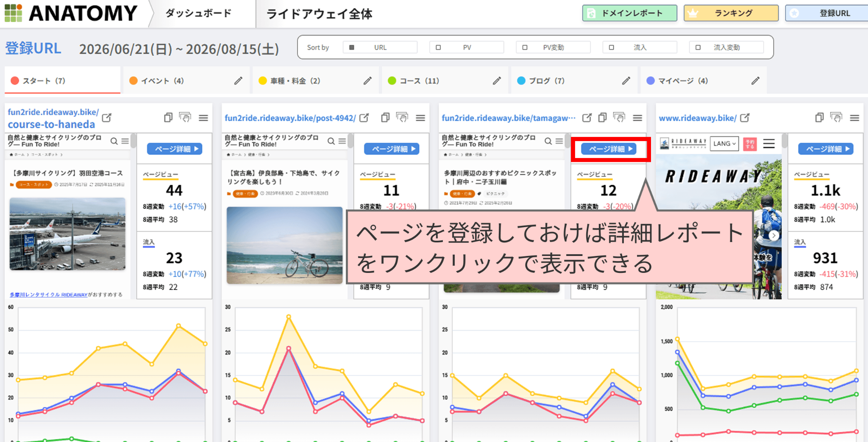This screenshot has height=442, width=868.
Task: Click the ANATOMY logo grid icon
Action: pos(13,13)
